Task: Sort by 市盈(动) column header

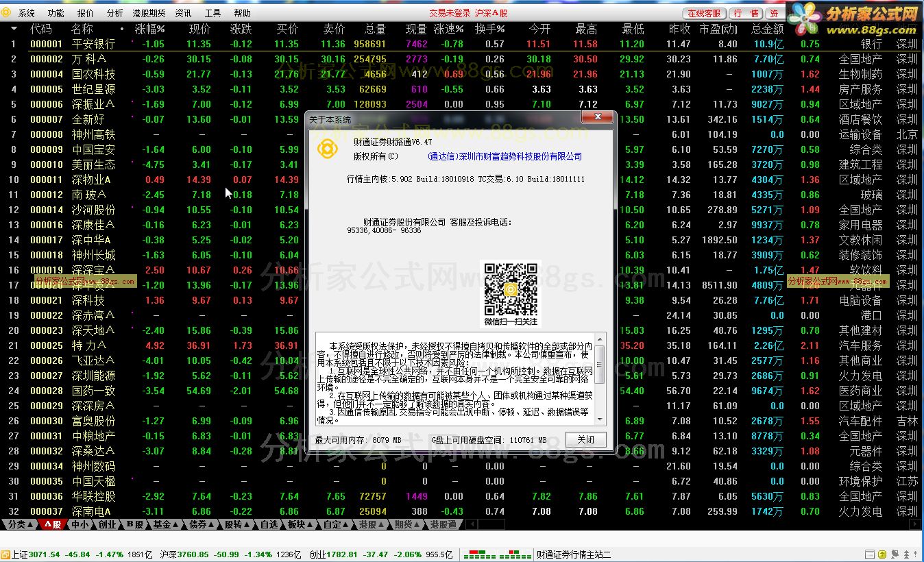Action: tap(718, 29)
